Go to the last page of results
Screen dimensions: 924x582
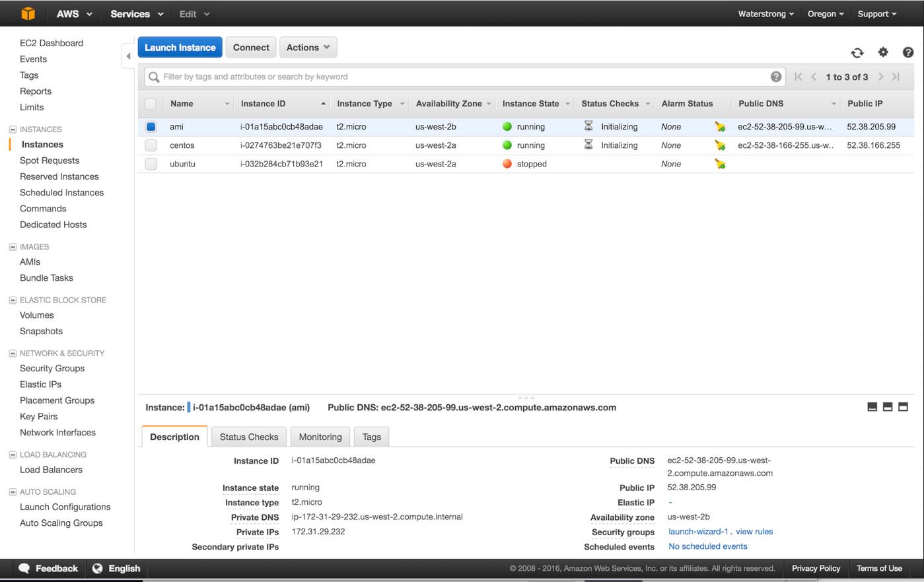click(x=896, y=77)
